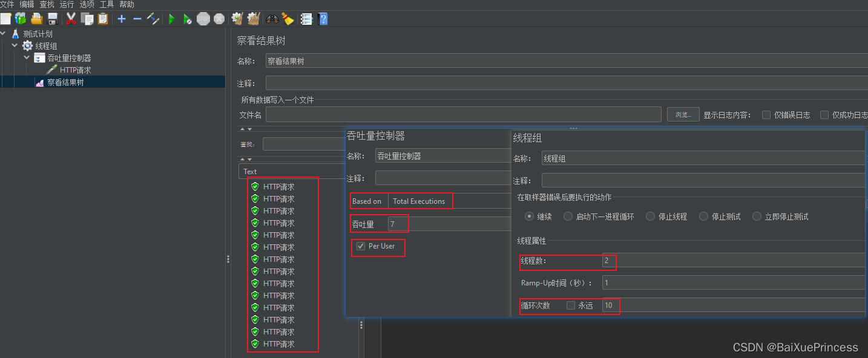This screenshot has width=868, height=358.
Task: Enable the 永远 loop checkbox
Action: point(570,305)
